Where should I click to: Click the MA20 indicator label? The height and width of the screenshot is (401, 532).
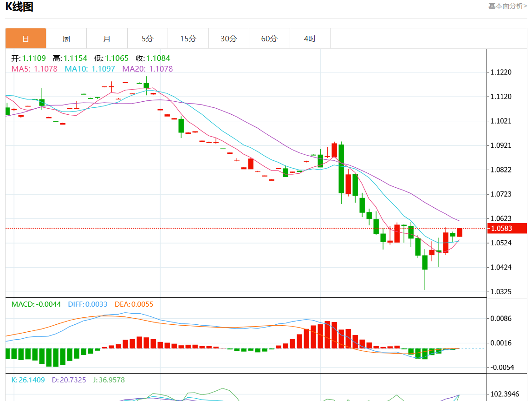[147, 69]
